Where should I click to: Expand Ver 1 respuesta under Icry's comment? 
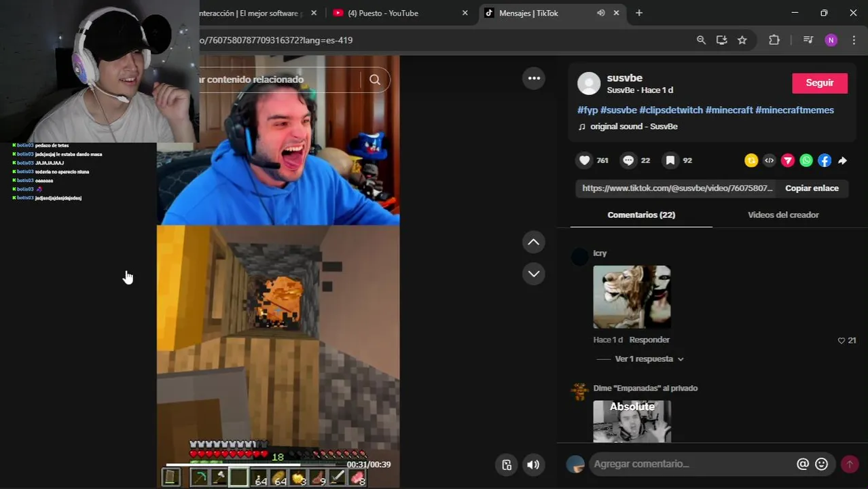tap(649, 359)
